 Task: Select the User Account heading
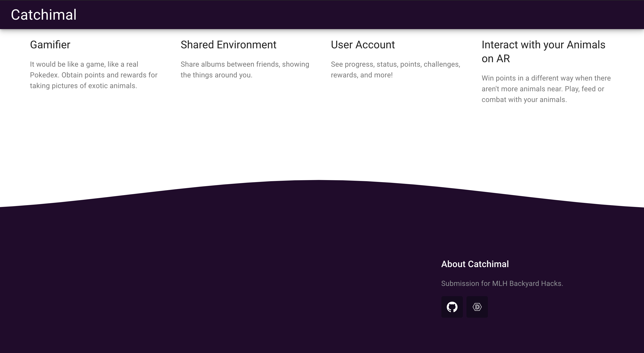click(362, 45)
